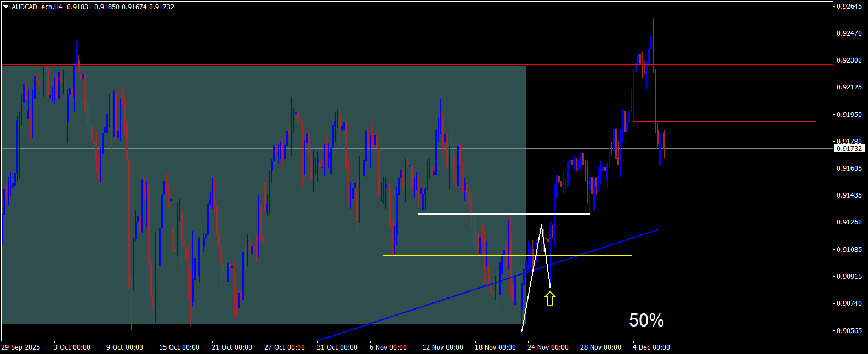Open the chart menu triangle beside AUDCAD_ecn,H4
The image size is (868, 354).
pyautogui.click(x=5, y=7)
